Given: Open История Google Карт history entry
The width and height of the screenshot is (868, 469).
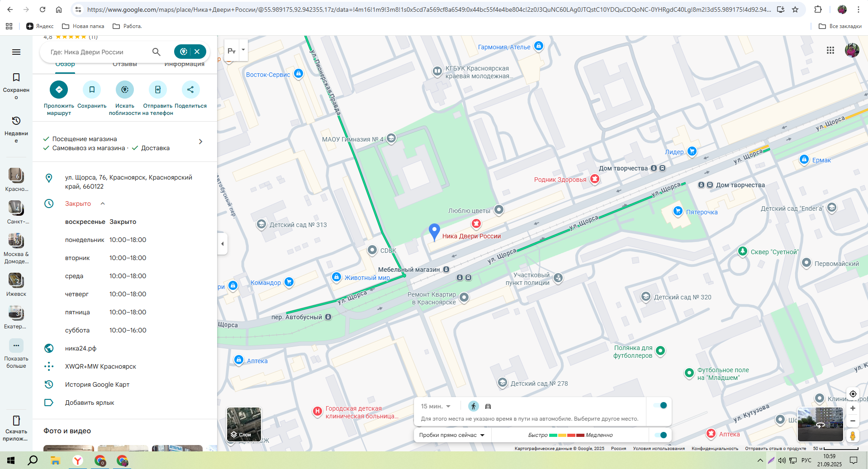Looking at the screenshot, I should coord(97,384).
